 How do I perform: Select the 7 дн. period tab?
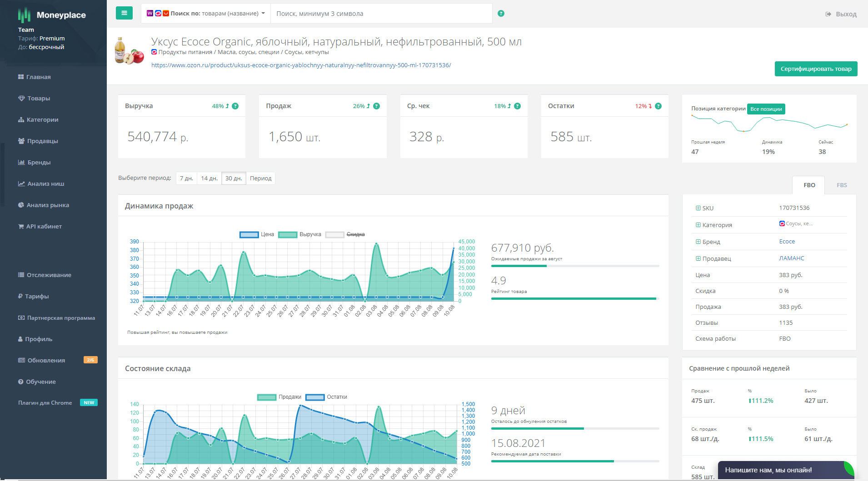(186, 179)
